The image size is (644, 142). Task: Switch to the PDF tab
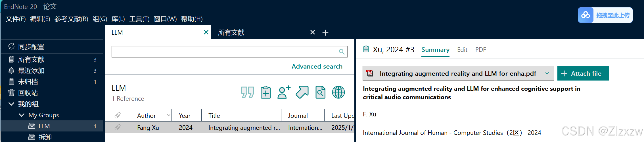click(481, 50)
